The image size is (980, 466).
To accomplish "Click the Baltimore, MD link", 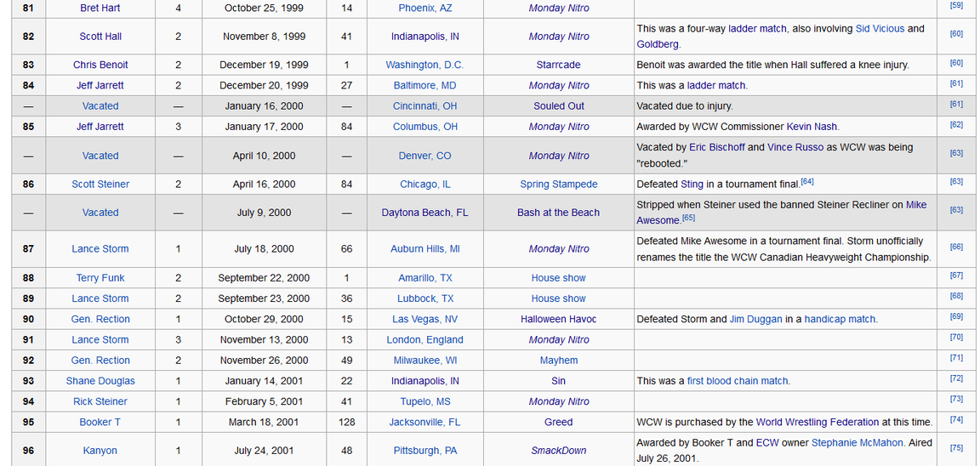I will (x=425, y=86).
